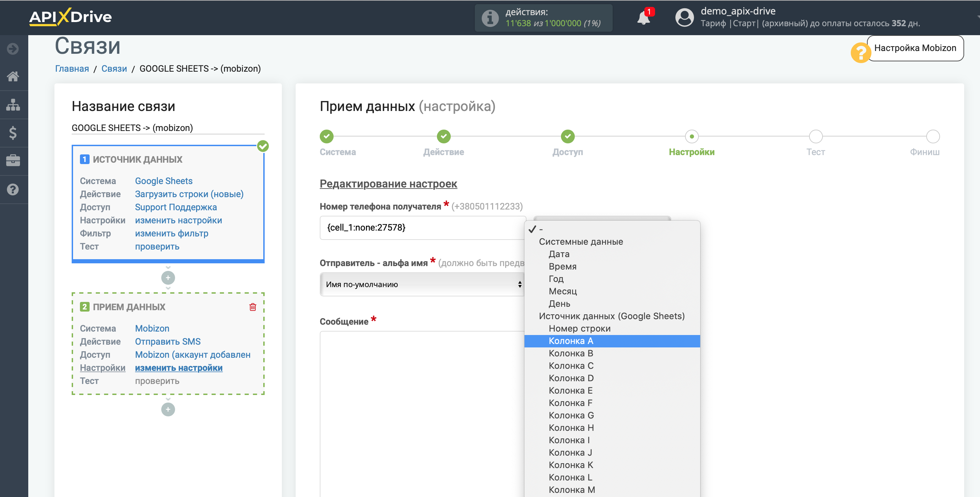Select Месяц from the dropdown

612,292
